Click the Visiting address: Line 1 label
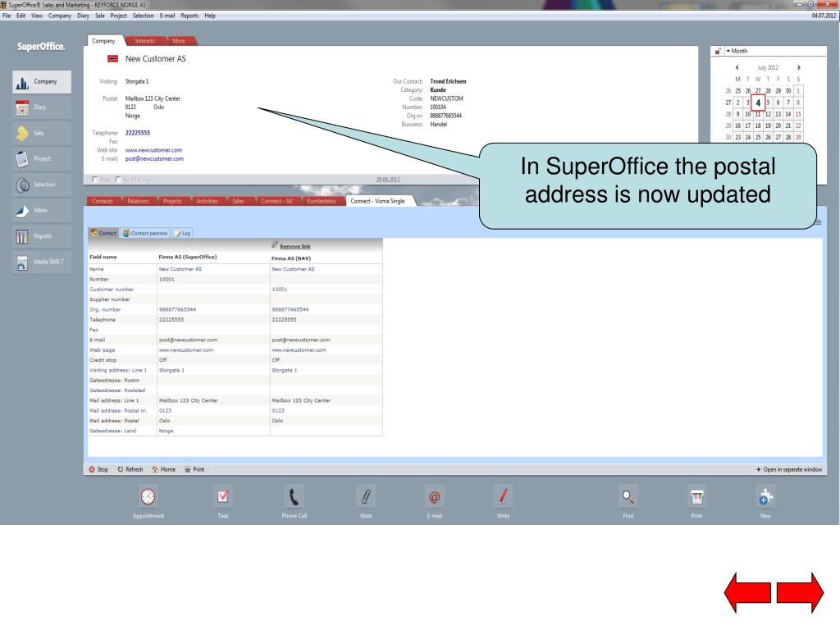The height and width of the screenshot is (630, 840). tap(118, 370)
